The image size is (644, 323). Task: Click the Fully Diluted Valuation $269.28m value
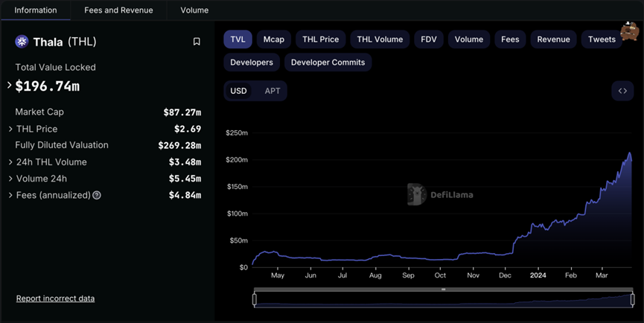click(x=180, y=145)
